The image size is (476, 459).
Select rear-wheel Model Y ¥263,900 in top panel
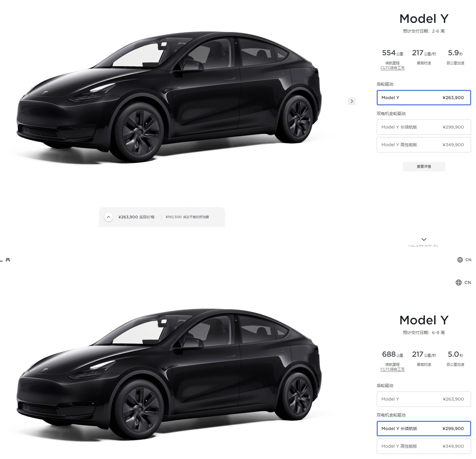point(424,98)
